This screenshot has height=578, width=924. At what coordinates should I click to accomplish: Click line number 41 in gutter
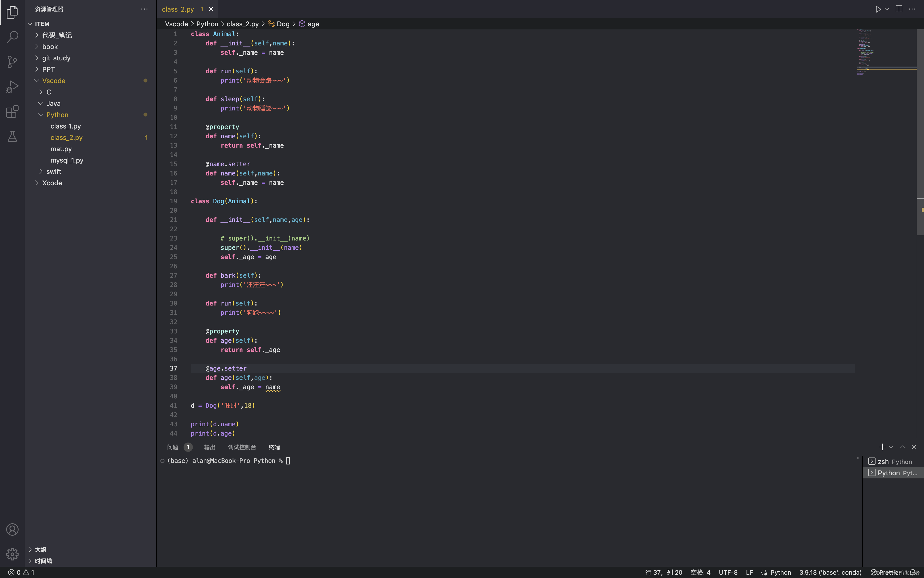(x=173, y=405)
